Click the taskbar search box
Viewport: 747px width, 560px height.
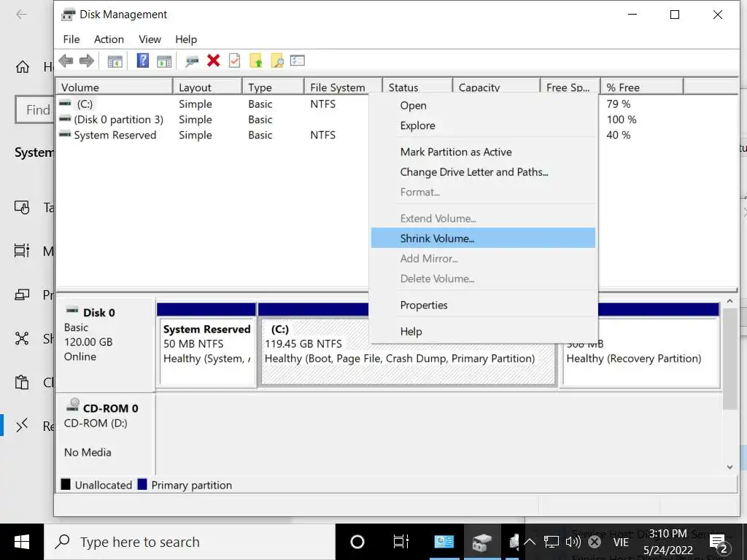[x=189, y=542]
